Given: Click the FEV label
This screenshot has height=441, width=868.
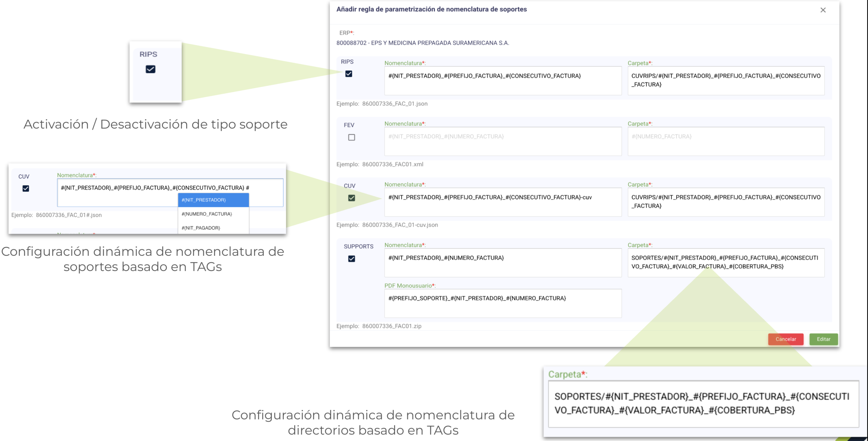Looking at the screenshot, I should pyautogui.click(x=349, y=125).
